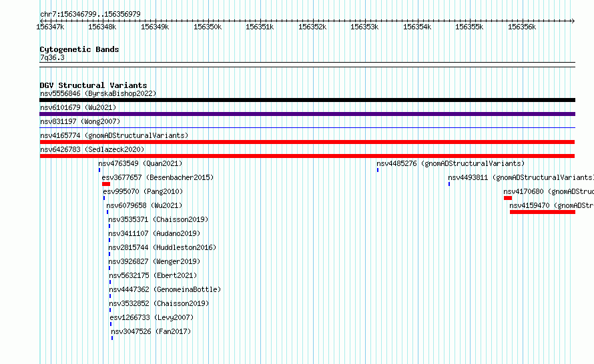
Task: Open nsv4165774 (gnomADStructuralVariants) label
Action: (x=114, y=135)
